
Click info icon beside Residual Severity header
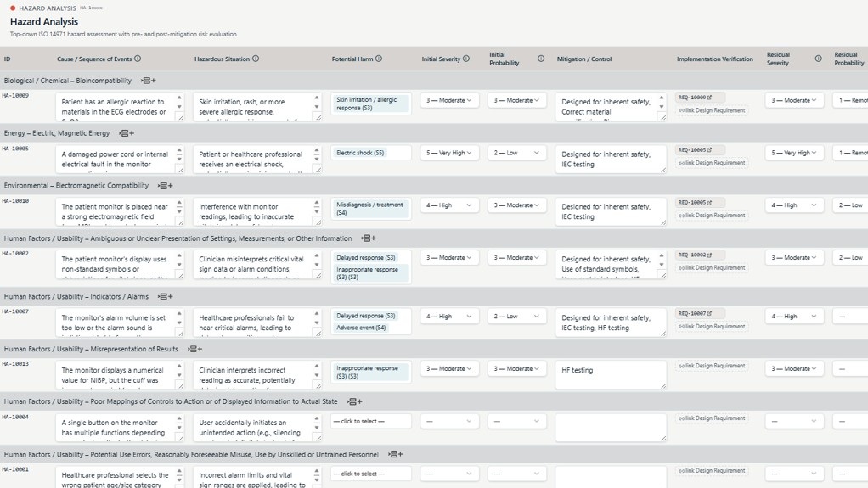pos(818,59)
